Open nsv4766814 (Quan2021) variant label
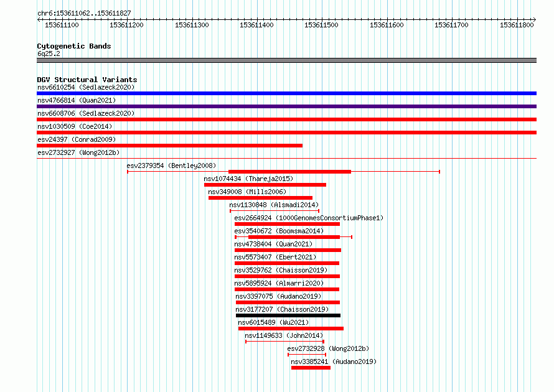 click(x=77, y=100)
